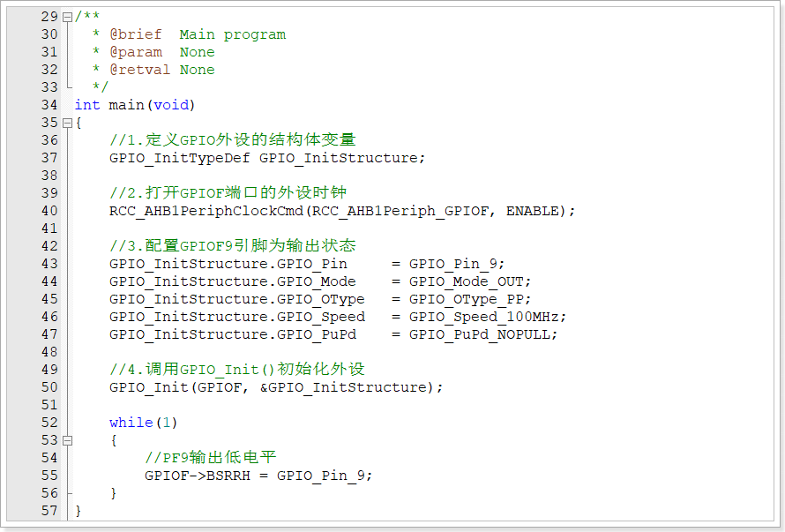Click 'GPIO_InitStructure.GPIO_Speed' on line 46
Viewport: 785px width, 532px height.
pos(236,317)
